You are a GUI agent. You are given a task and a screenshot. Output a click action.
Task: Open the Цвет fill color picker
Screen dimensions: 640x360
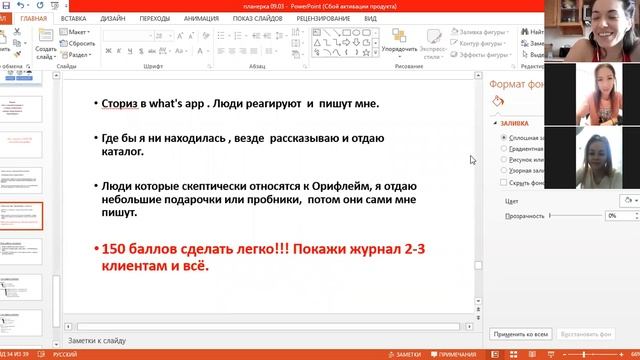[630, 200]
